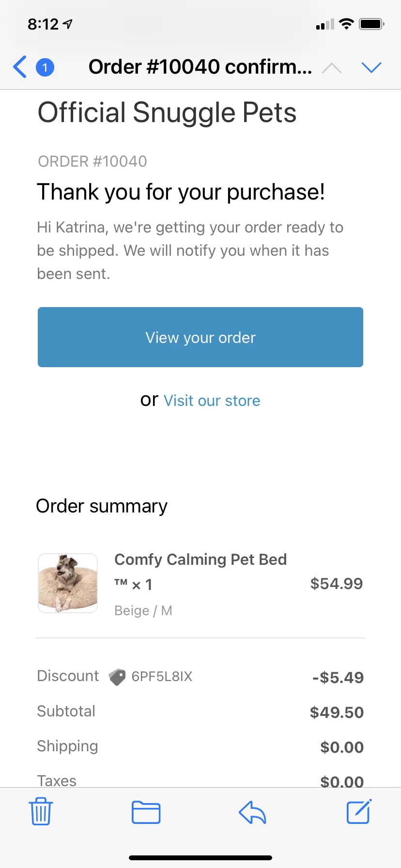Open the Visit our store link
The height and width of the screenshot is (868, 401).
[x=212, y=401]
